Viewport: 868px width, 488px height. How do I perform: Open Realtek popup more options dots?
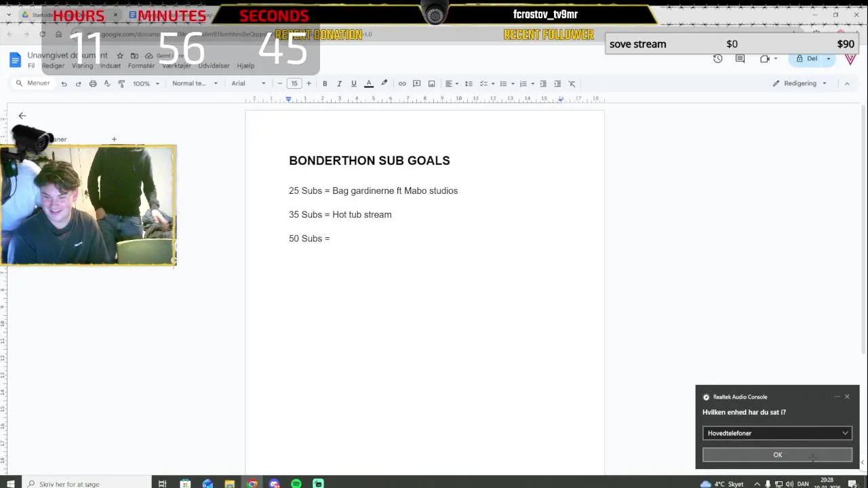click(x=837, y=396)
